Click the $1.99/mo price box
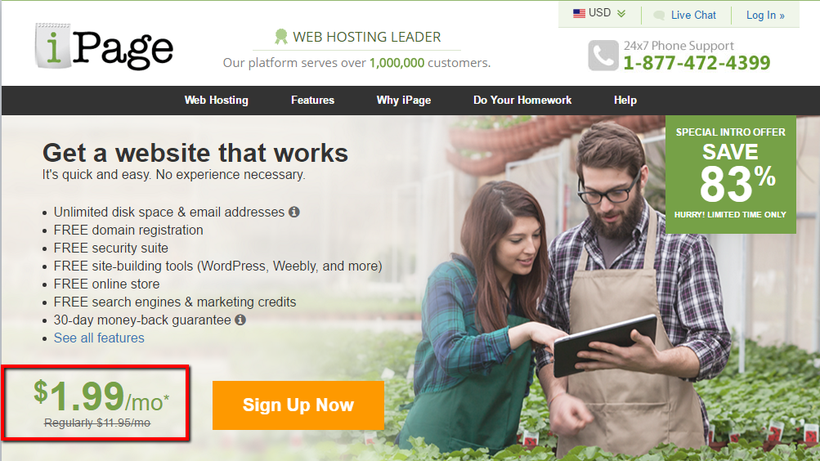 tap(95, 403)
